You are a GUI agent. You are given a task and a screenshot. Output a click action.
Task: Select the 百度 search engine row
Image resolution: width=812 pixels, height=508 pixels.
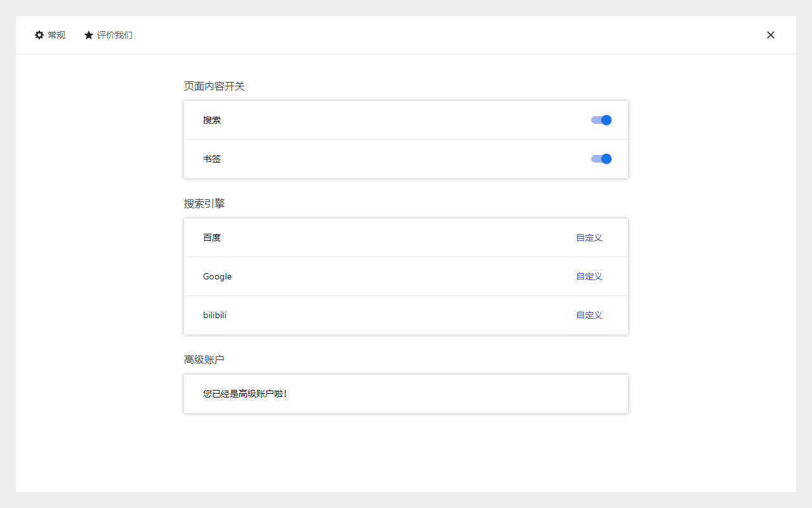tap(406, 237)
